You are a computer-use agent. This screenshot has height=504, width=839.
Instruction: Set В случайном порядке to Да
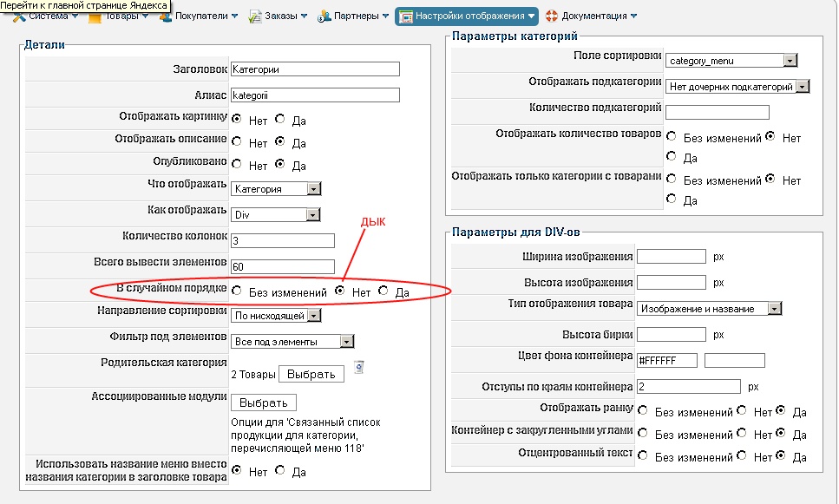tap(384, 291)
